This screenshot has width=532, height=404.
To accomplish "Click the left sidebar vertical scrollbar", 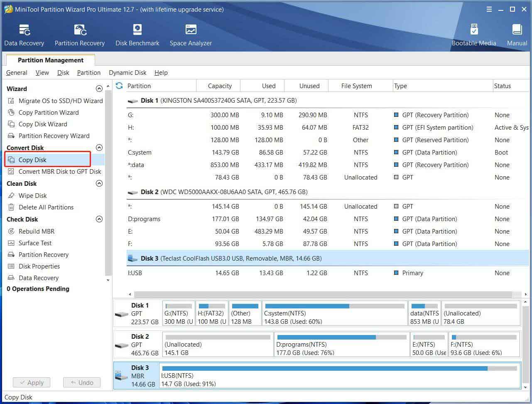I will coord(108,183).
